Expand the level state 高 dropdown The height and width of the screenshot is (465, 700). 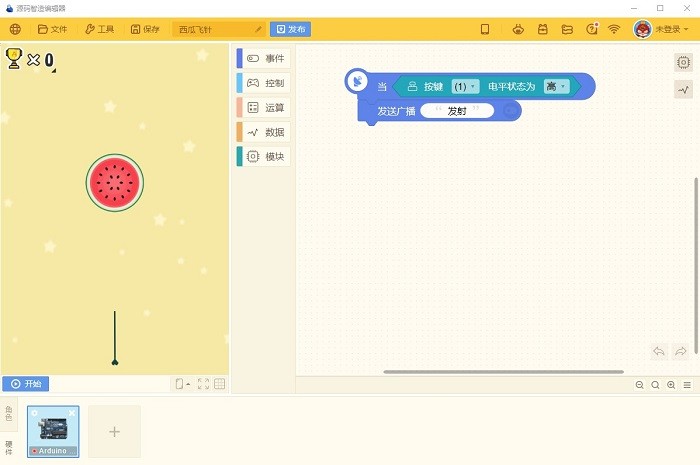(x=556, y=87)
